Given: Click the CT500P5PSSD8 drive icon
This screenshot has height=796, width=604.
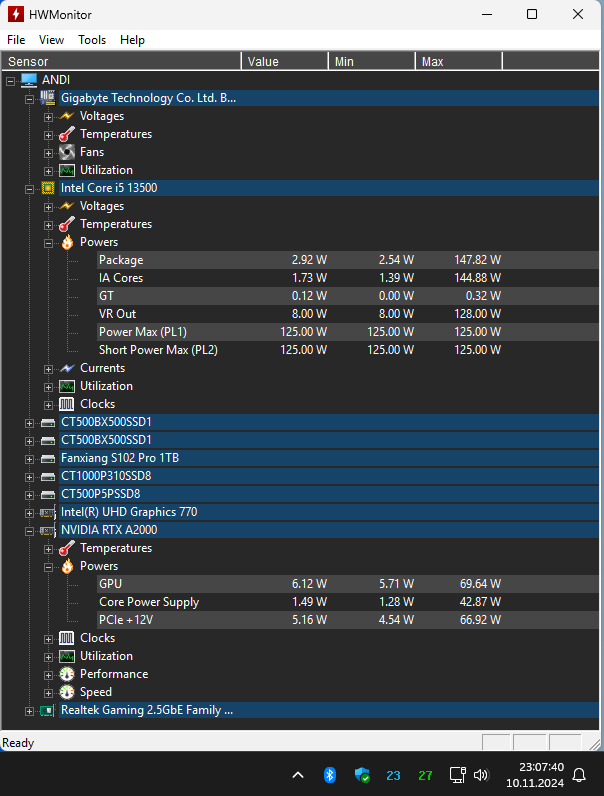Looking at the screenshot, I should point(48,494).
